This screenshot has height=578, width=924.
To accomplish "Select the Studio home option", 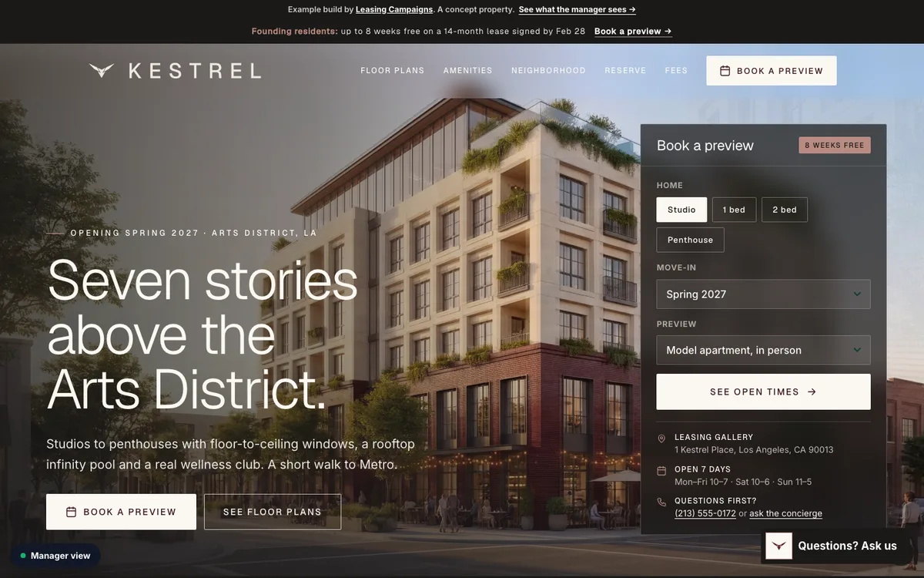I will pyautogui.click(x=681, y=210).
